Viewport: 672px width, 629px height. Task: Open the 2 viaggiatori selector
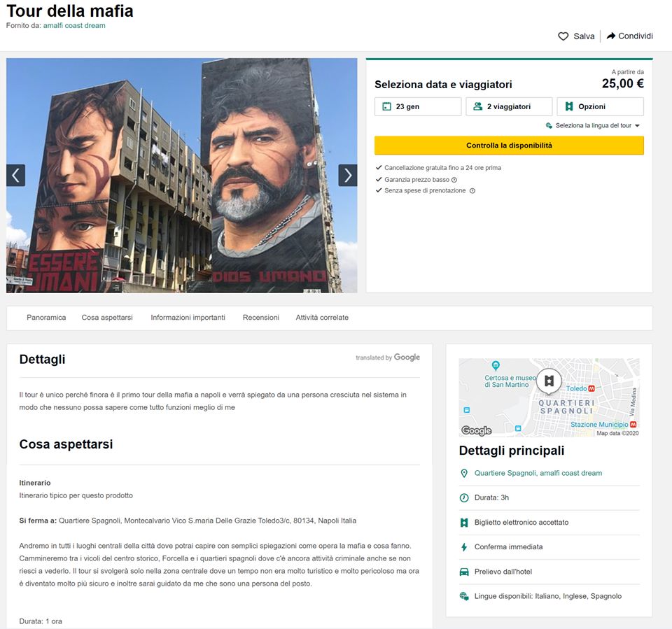[x=509, y=106]
